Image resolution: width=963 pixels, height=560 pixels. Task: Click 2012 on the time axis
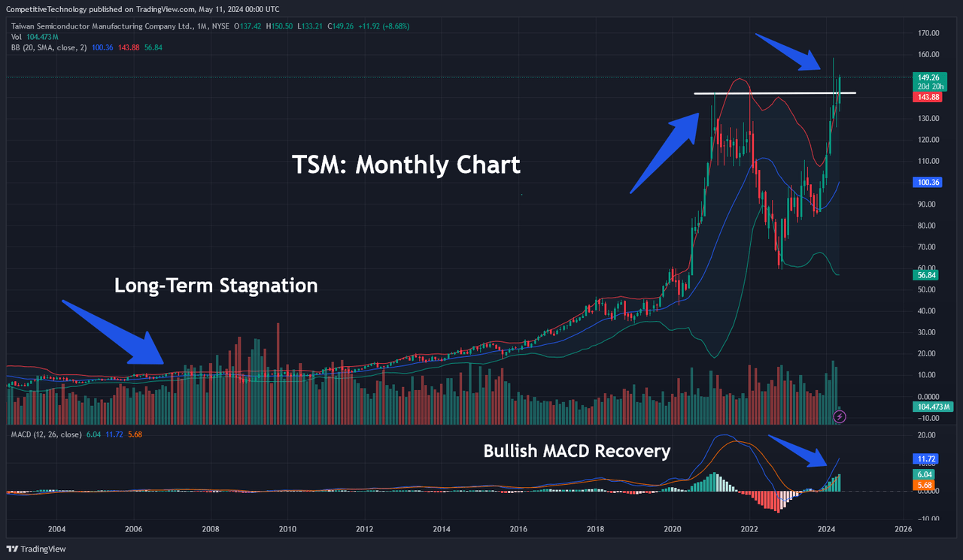coord(365,529)
